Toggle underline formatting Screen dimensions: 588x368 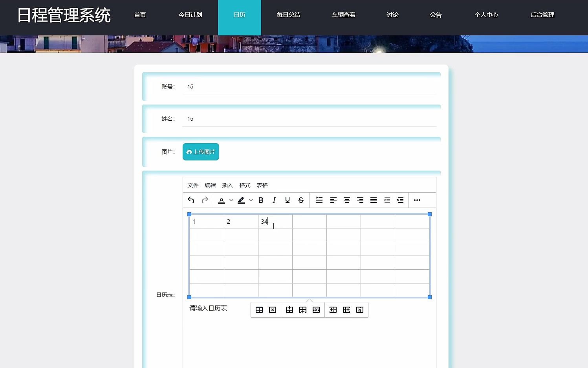(x=287, y=200)
